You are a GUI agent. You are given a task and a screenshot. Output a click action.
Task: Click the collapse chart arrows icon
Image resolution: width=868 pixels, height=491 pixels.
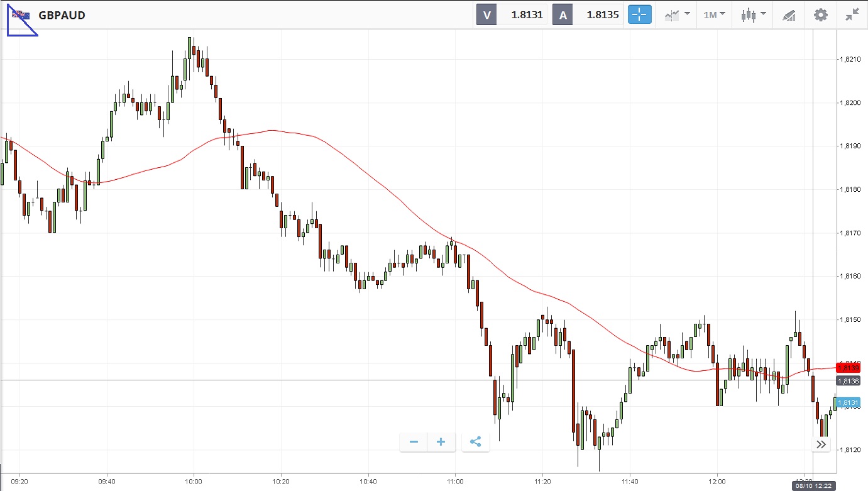[852, 15]
